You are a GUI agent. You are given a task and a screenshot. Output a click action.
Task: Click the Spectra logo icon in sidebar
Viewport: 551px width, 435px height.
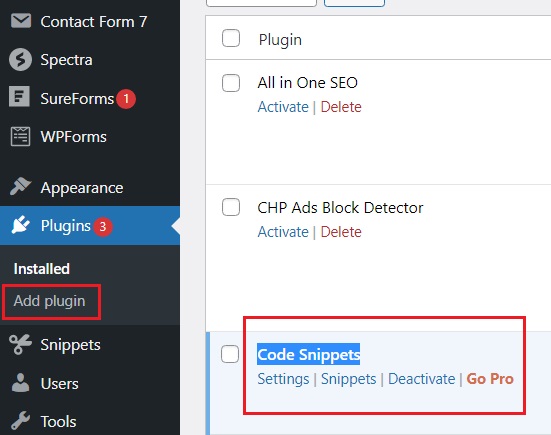(20, 59)
